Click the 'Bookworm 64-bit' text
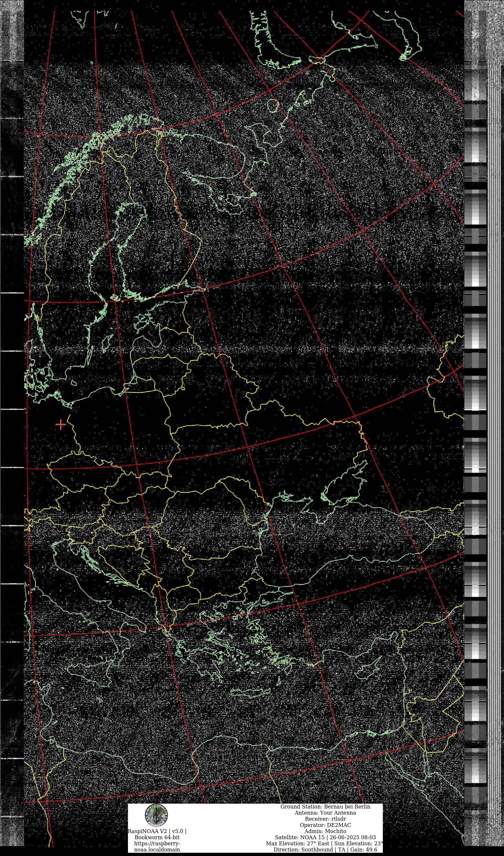Image resolution: width=504 pixels, height=856 pixels. click(x=157, y=837)
